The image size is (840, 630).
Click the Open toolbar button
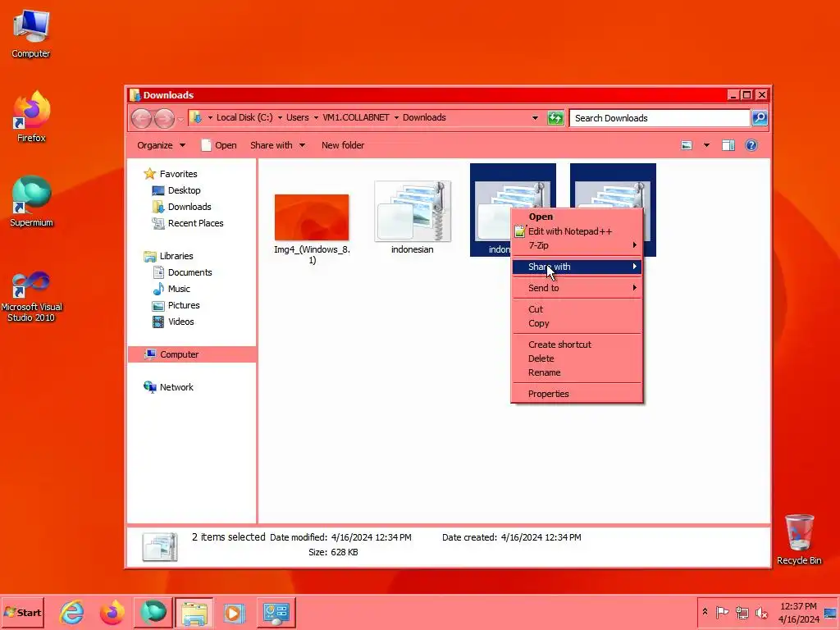(218, 145)
